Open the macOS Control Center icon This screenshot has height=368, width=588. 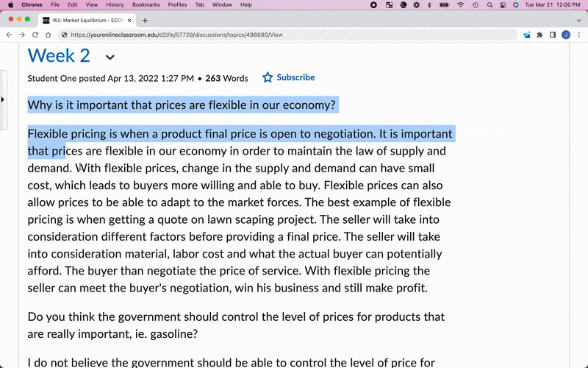click(503, 5)
